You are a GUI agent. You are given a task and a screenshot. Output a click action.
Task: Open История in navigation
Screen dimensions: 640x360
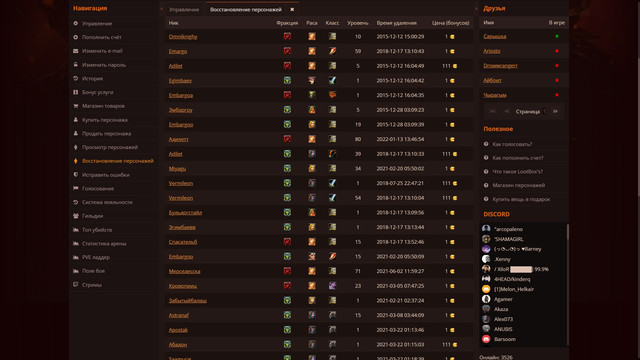[92, 78]
